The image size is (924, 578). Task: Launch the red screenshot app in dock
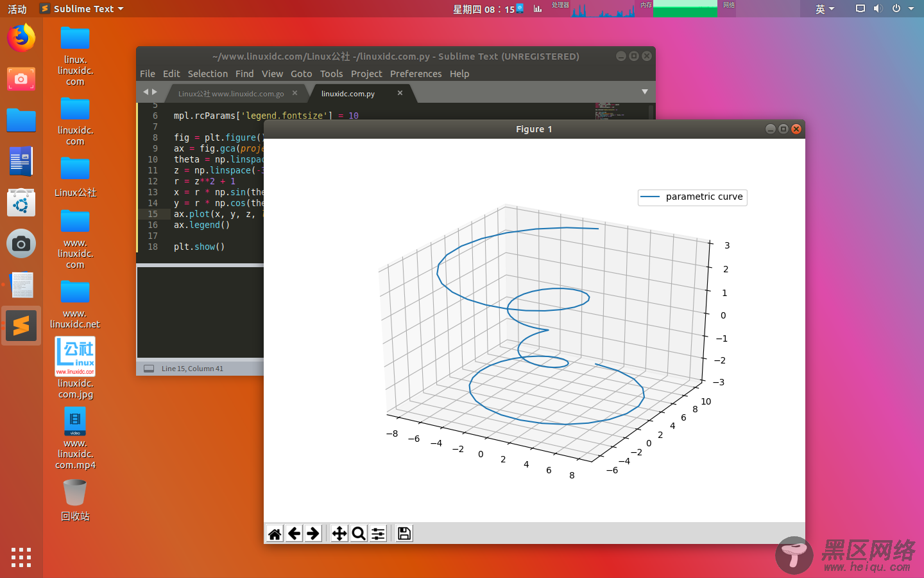[x=21, y=79]
